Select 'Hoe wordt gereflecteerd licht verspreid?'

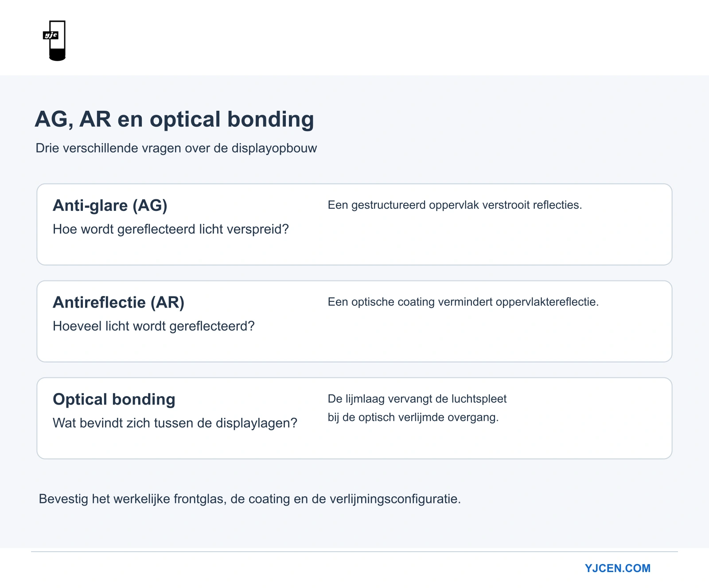171,229
